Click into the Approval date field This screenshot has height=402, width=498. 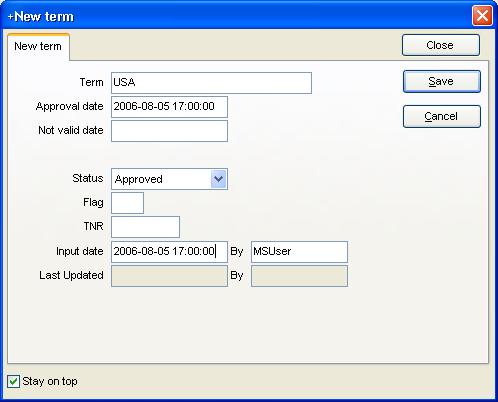coord(169,107)
